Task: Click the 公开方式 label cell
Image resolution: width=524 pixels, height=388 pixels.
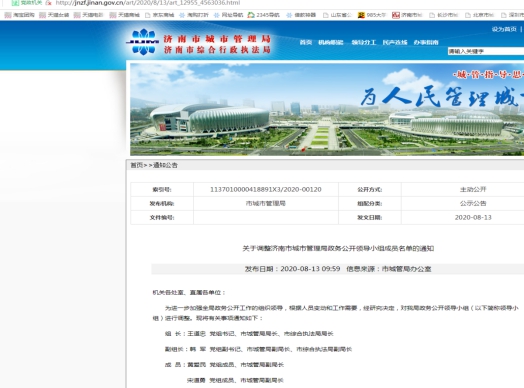Action: coord(370,189)
